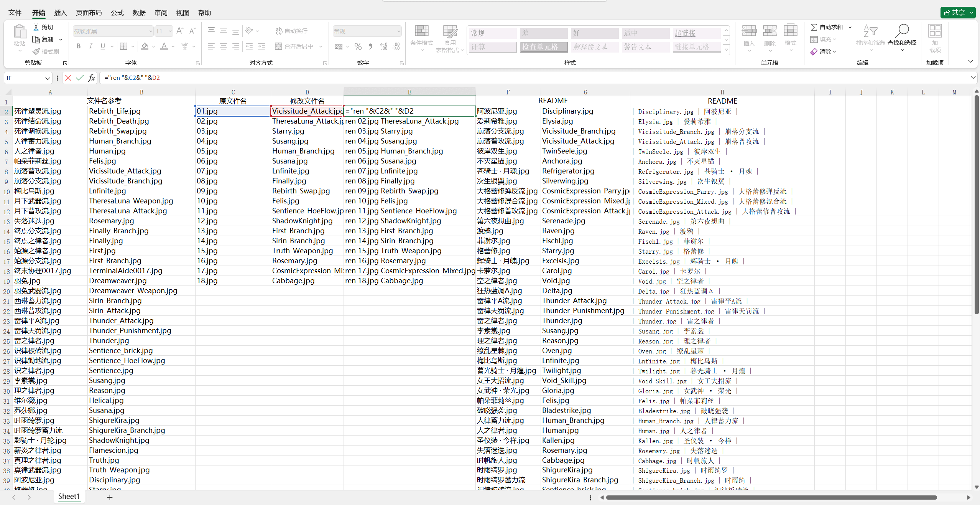Apply the 好 cell style
The height and width of the screenshot is (505, 980).
594,33
